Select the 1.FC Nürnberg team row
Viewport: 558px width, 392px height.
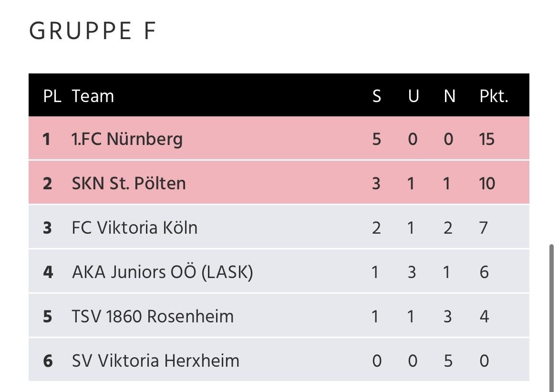(x=279, y=138)
